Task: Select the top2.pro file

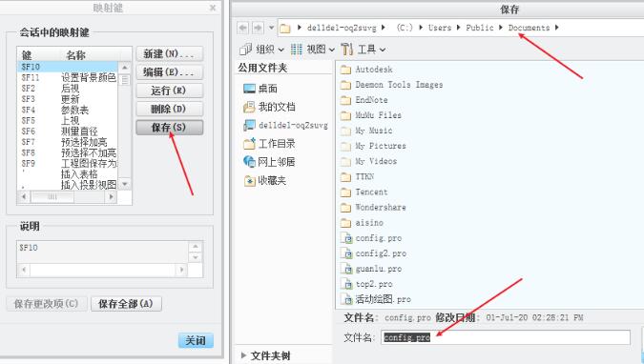Action: click(366, 284)
